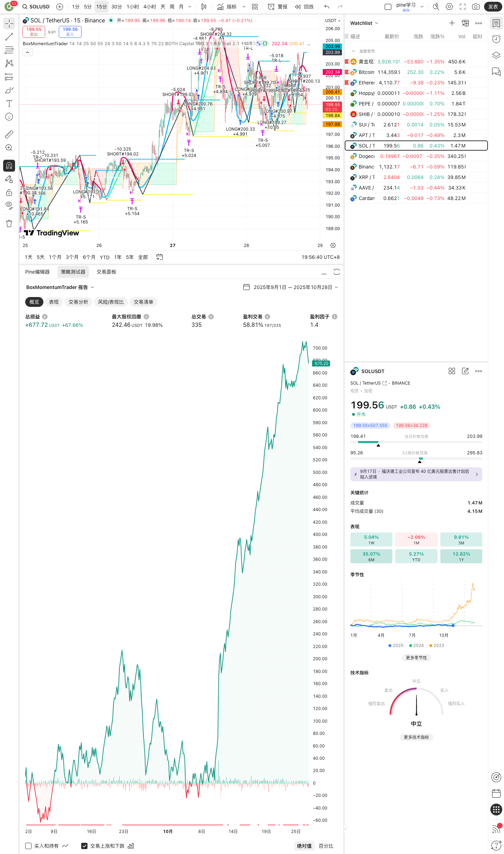Click the trash remove drawings icon

tap(9, 223)
